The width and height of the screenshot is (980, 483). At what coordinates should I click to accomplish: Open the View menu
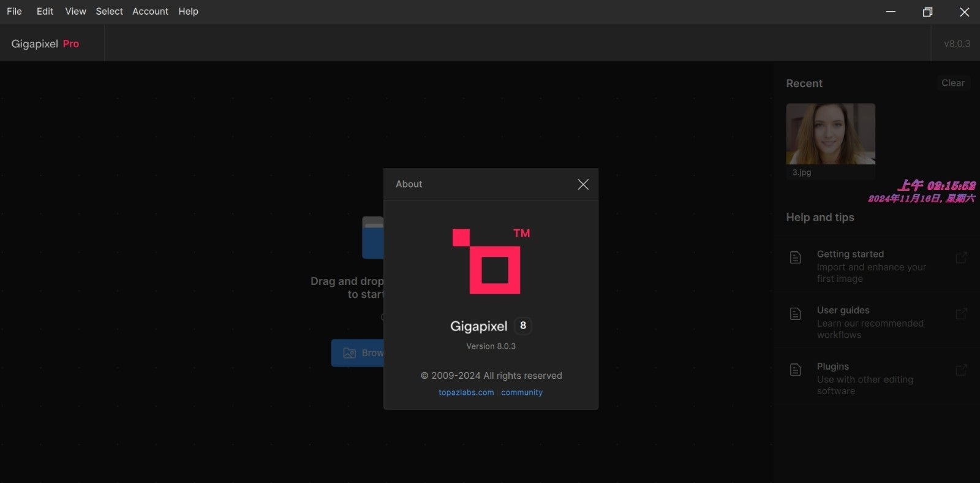[x=75, y=12]
